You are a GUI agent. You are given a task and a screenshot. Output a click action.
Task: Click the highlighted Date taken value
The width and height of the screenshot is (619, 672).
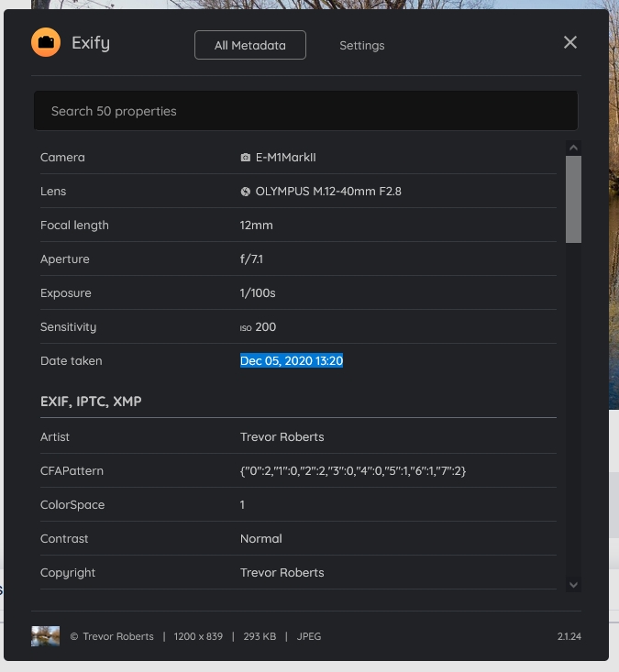292,361
